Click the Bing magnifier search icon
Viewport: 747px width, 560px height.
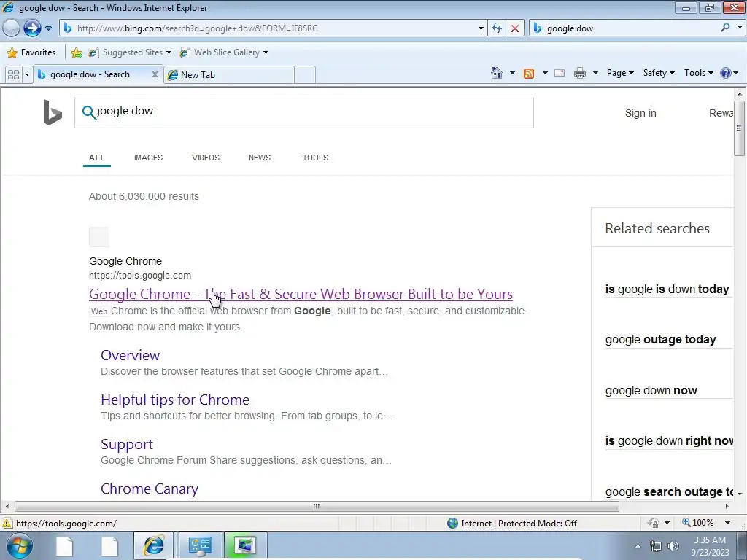89,113
